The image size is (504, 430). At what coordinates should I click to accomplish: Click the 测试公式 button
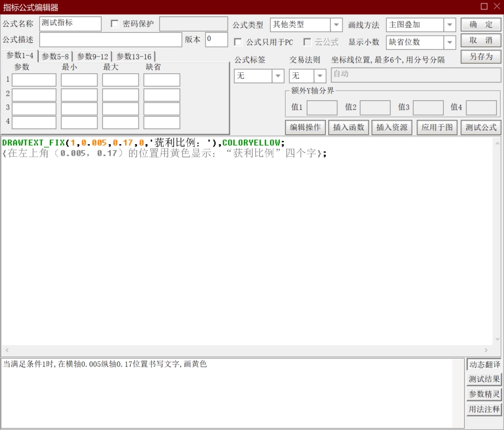tap(480, 127)
